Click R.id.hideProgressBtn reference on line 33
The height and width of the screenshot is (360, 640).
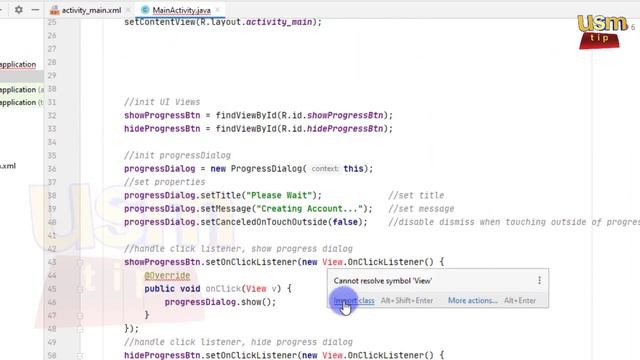(332, 129)
